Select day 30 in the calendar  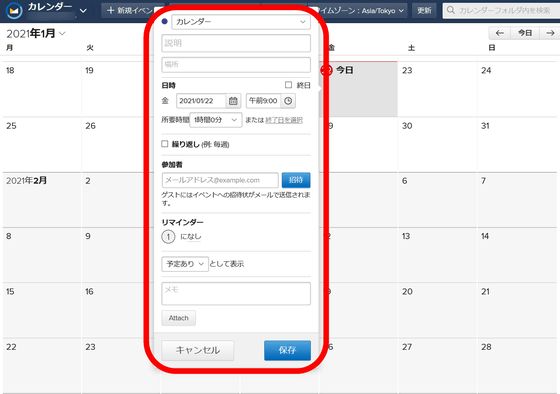(437, 145)
